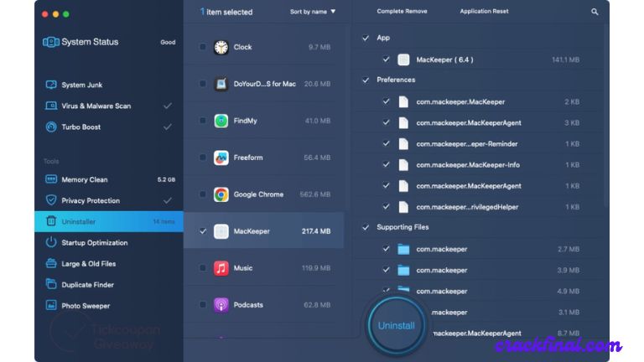Open the Startup Optimization menu entry
644x362 pixels.
109,242
